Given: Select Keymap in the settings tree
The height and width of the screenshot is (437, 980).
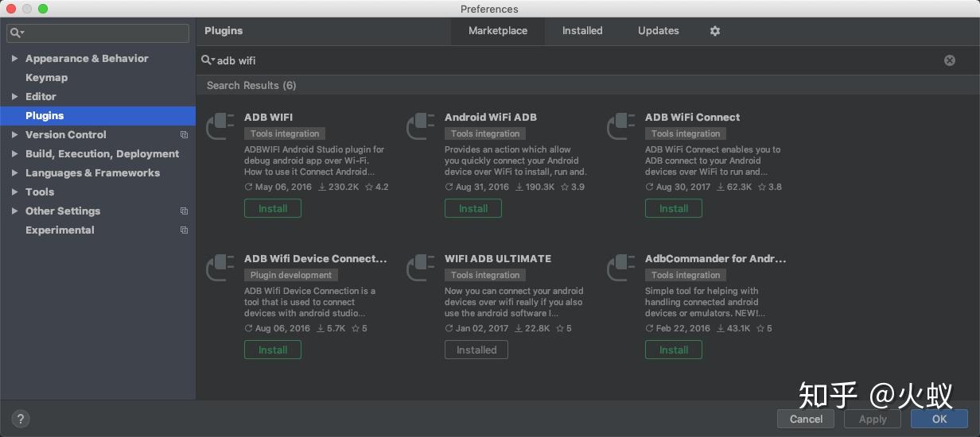Looking at the screenshot, I should [46, 78].
